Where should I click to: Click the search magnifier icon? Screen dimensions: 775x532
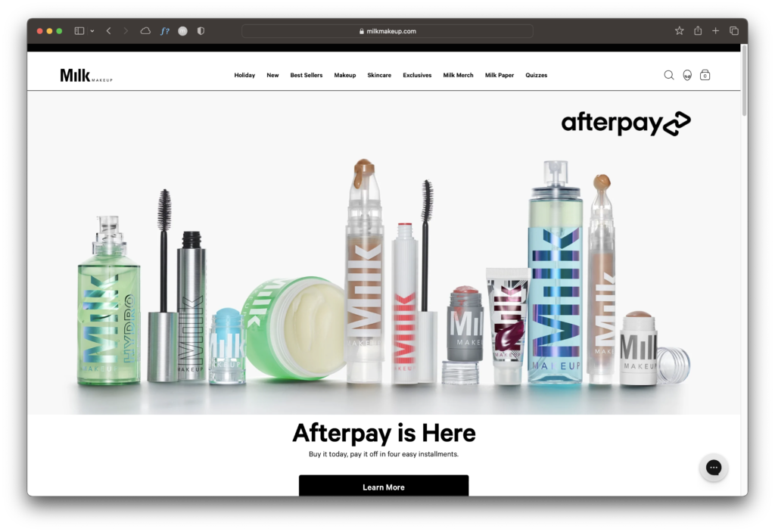click(x=668, y=75)
